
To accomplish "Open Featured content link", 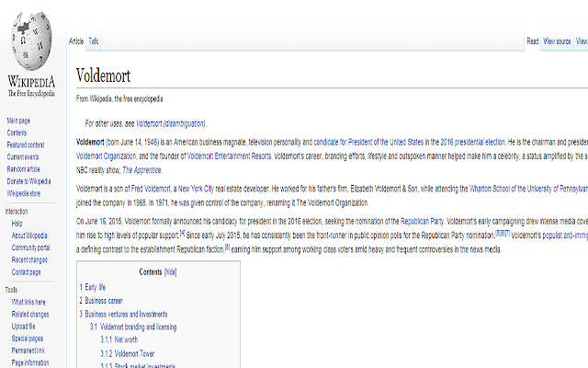I will pyautogui.click(x=26, y=145).
